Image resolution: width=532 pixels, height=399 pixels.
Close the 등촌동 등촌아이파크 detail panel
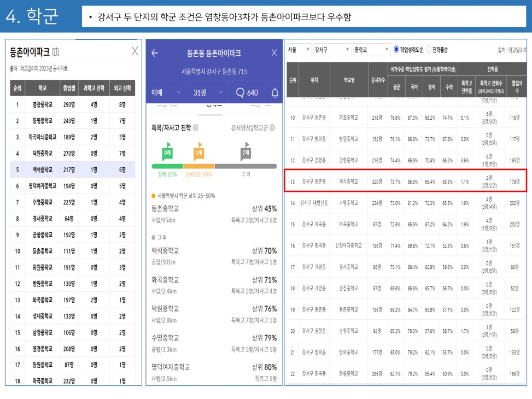274,52
